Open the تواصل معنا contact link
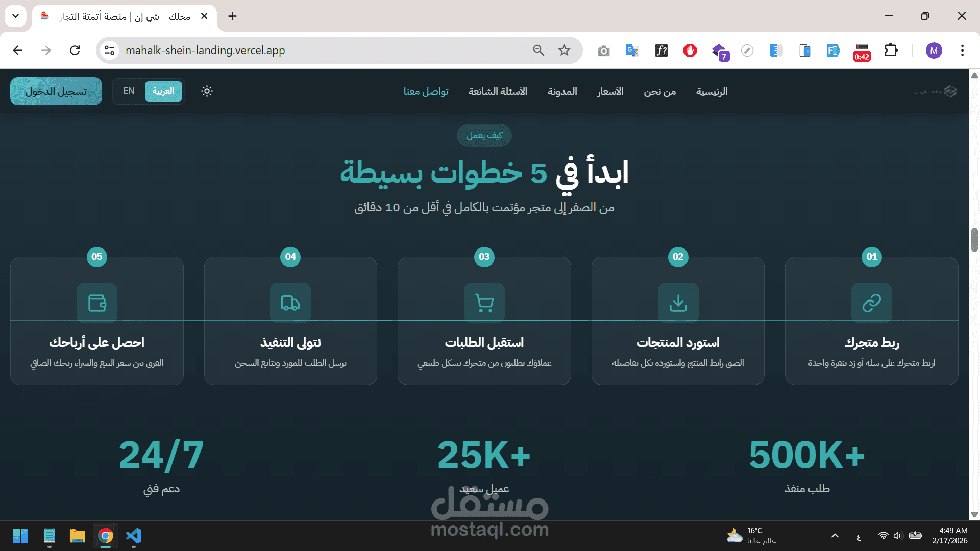 coord(426,91)
